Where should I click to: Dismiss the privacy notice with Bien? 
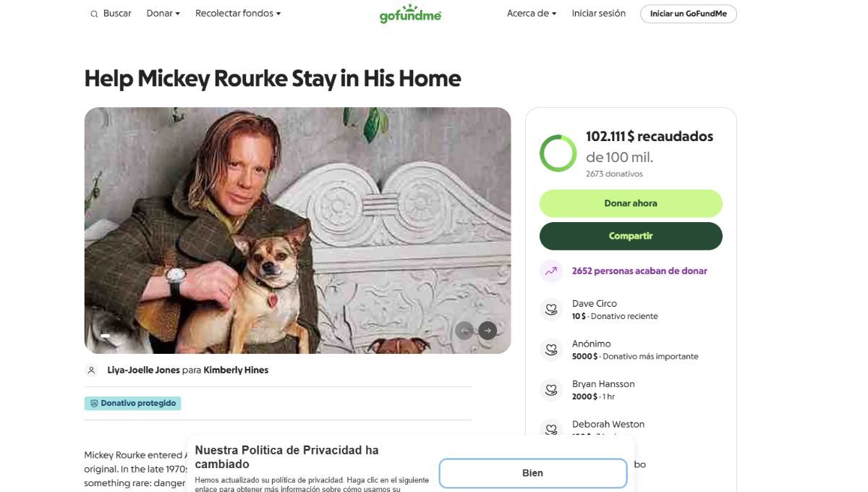click(532, 472)
